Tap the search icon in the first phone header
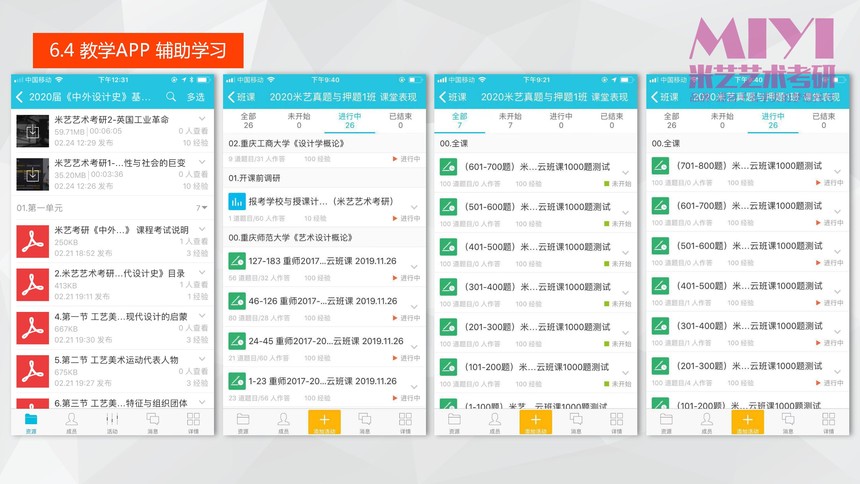Image resolution: width=860 pixels, height=484 pixels. point(171,97)
